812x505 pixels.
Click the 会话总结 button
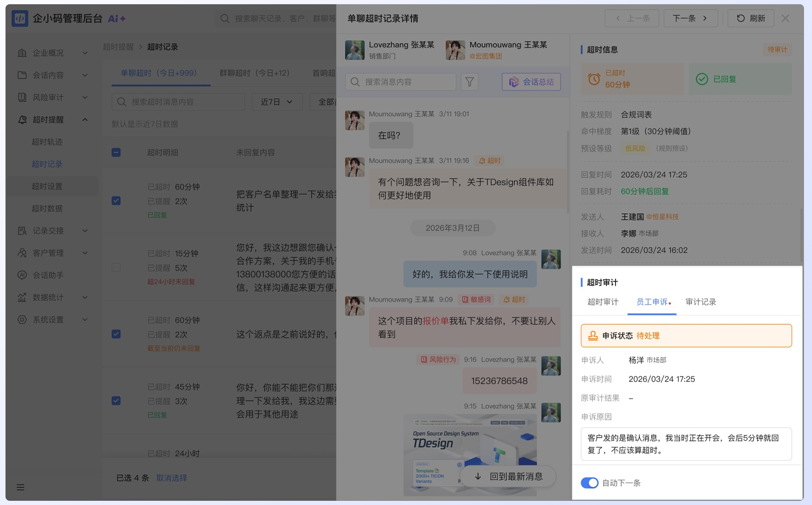[531, 82]
